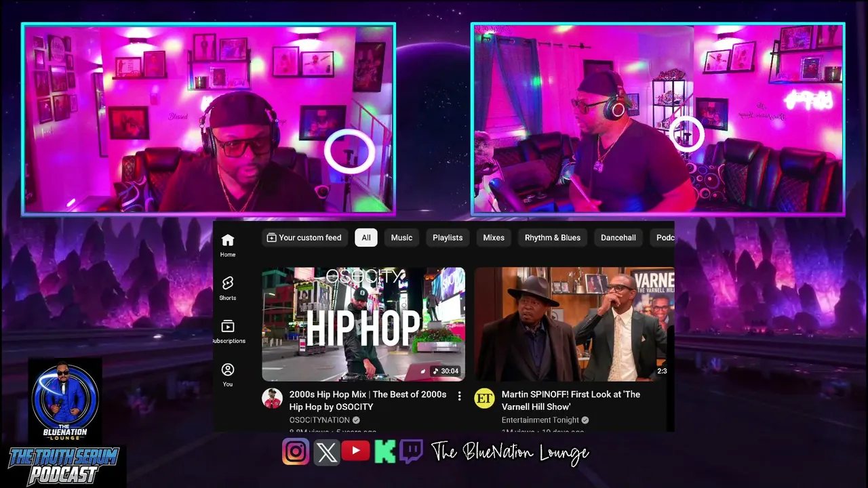
Task: Choose the Mixes filter chip
Action: (x=494, y=238)
